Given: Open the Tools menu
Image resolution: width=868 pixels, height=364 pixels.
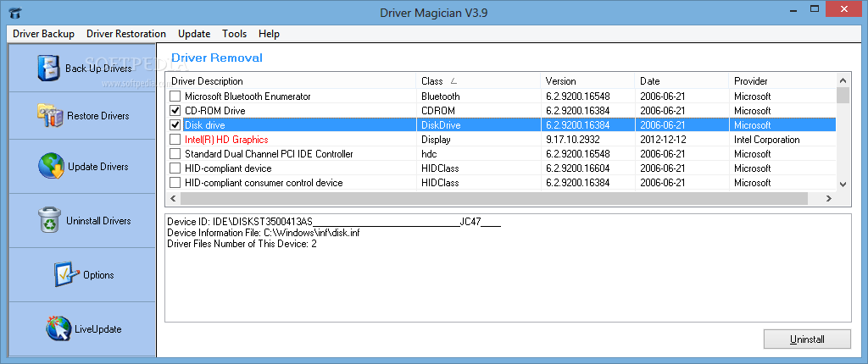Looking at the screenshot, I should [235, 34].
